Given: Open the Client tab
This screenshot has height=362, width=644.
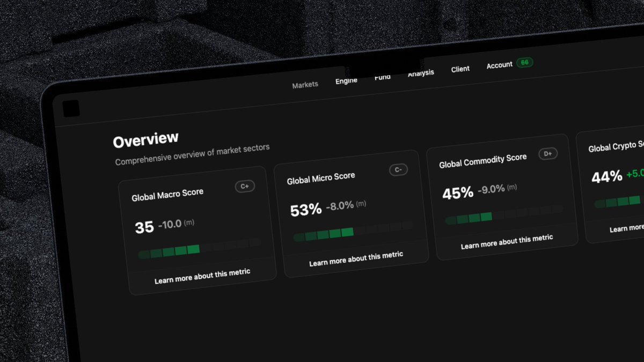Looking at the screenshot, I should tap(460, 69).
